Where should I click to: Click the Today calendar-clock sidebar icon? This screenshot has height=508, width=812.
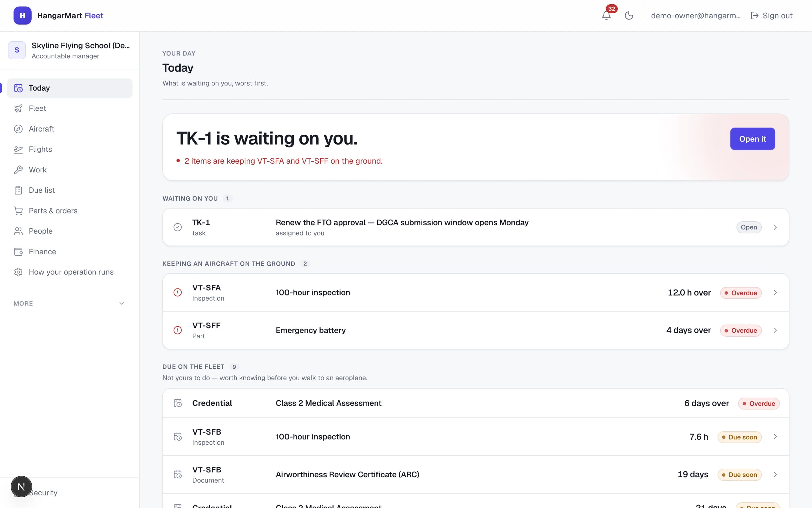18,88
